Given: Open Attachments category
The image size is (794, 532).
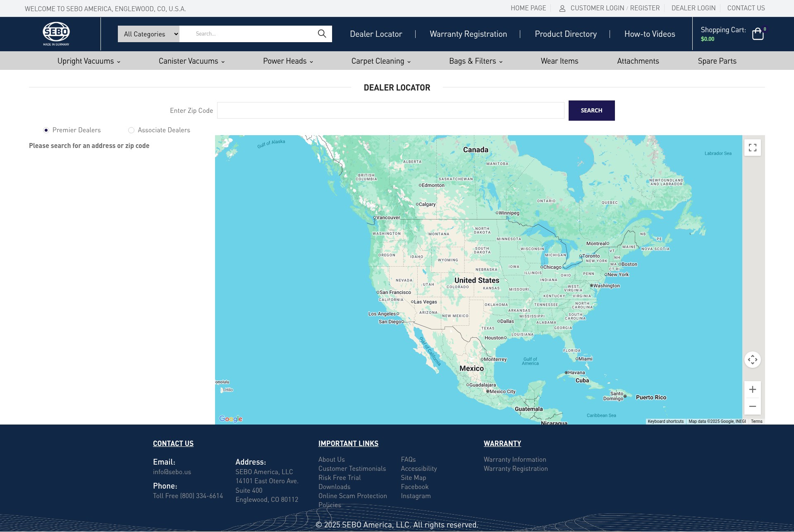Looking at the screenshot, I should pos(638,61).
